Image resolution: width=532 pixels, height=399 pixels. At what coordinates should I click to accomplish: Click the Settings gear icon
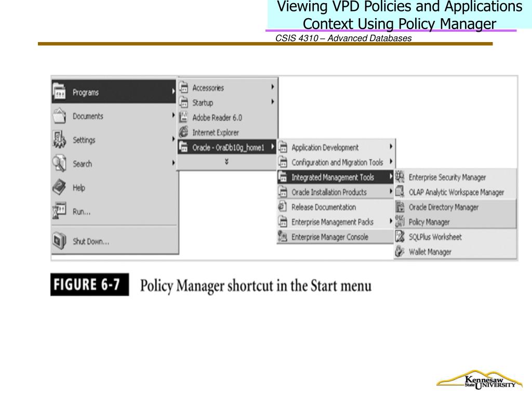(x=60, y=139)
